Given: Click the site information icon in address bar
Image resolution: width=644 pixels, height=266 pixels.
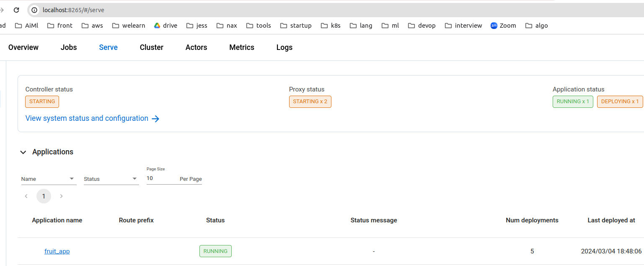Looking at the screenshot, I should coord(34,10).
